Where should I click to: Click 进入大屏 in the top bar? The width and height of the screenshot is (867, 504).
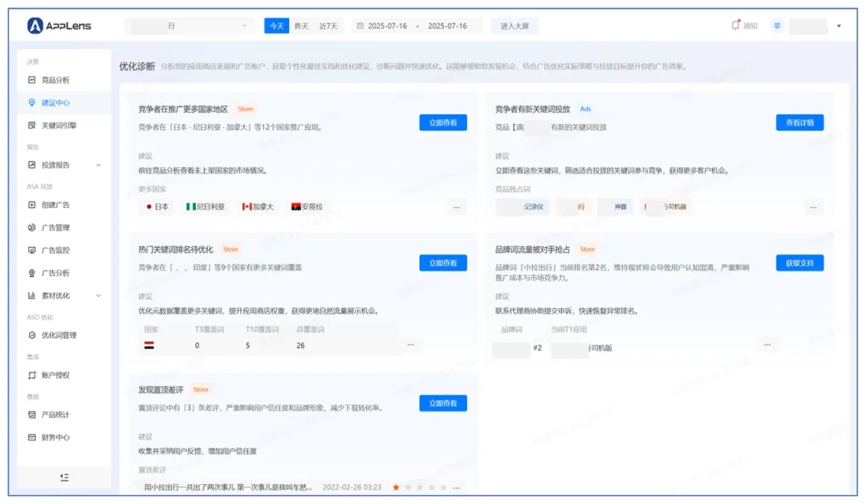(x=514, y=25)
